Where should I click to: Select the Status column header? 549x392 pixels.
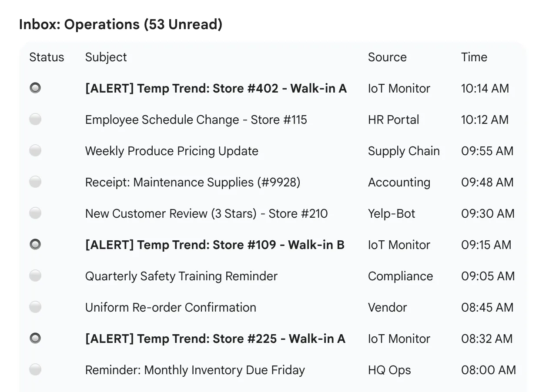pos(47,57)
